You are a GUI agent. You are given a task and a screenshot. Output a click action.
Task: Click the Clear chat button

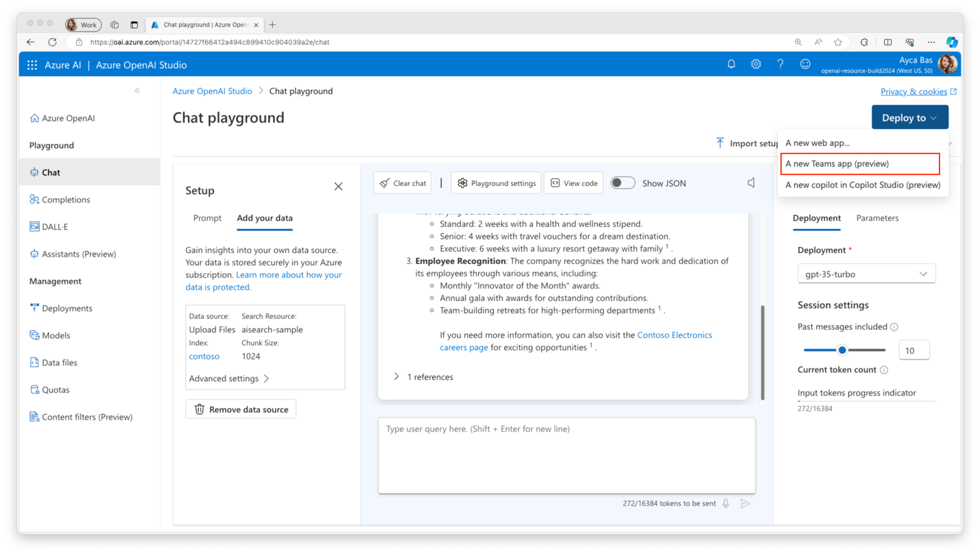tap(403, 183)
